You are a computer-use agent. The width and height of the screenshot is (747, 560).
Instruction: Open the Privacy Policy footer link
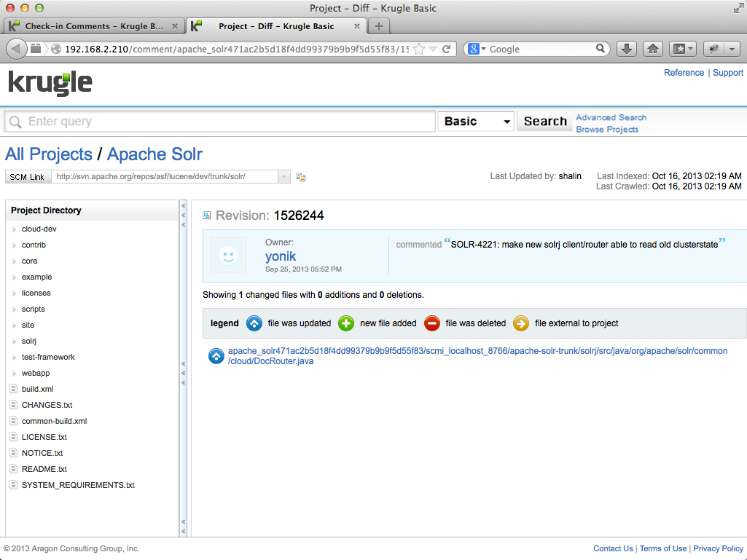(719, 548)
